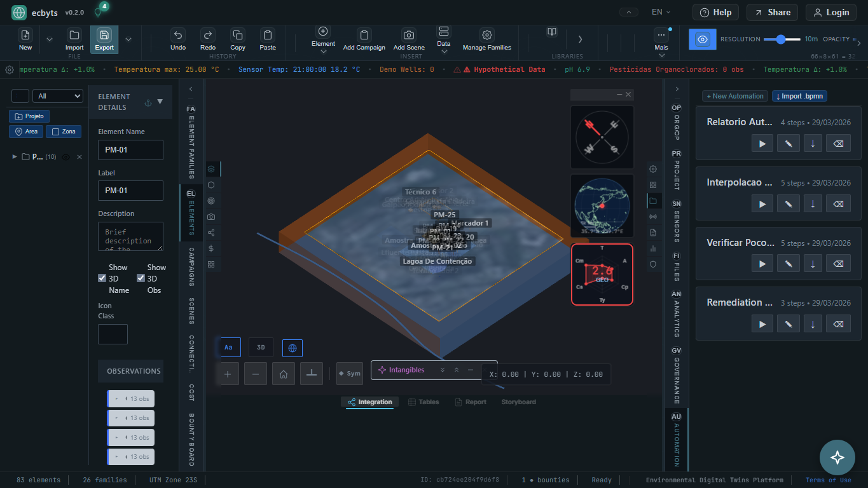
Task: Select the layers icon in viewport sidebar
Action: pos(211,169)
